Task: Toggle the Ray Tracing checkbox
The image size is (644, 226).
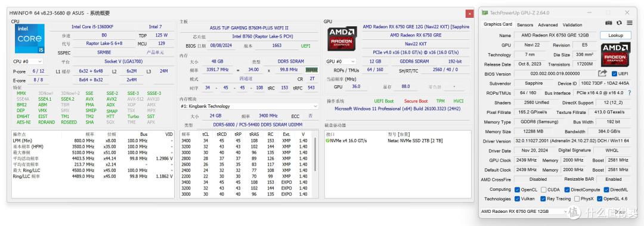Action: 544,199
